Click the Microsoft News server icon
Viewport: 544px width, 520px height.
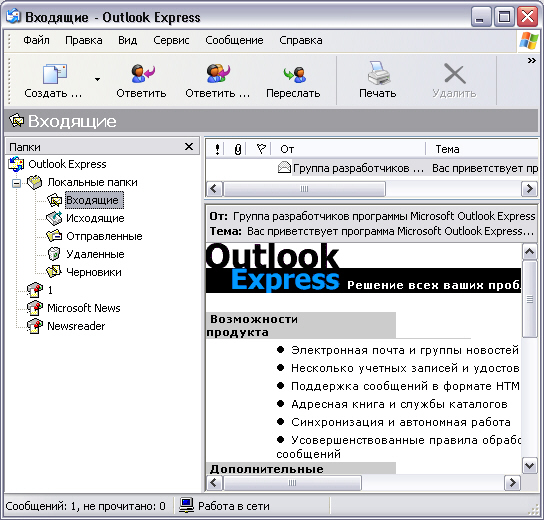tap(35, 308)
